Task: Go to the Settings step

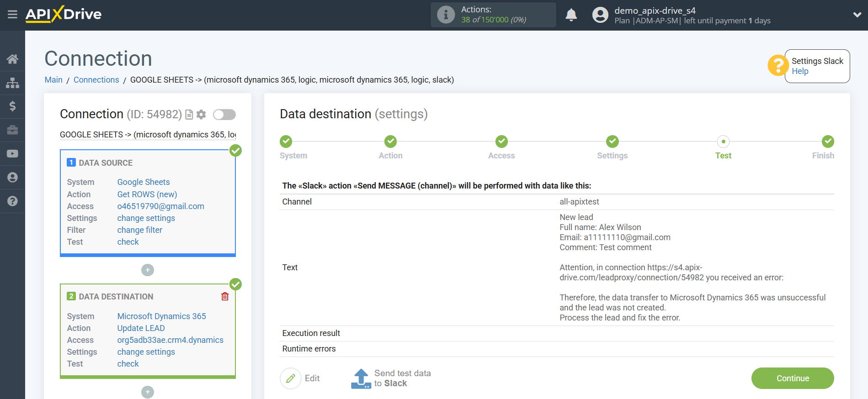Action: click(x=612, y=142)
